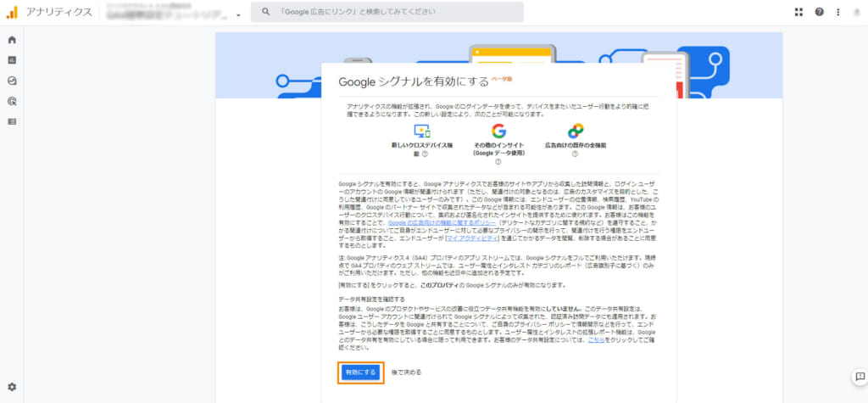
Task: Click the その他のインサイト label
Action: pyautogui.click(x=498, y=145)
